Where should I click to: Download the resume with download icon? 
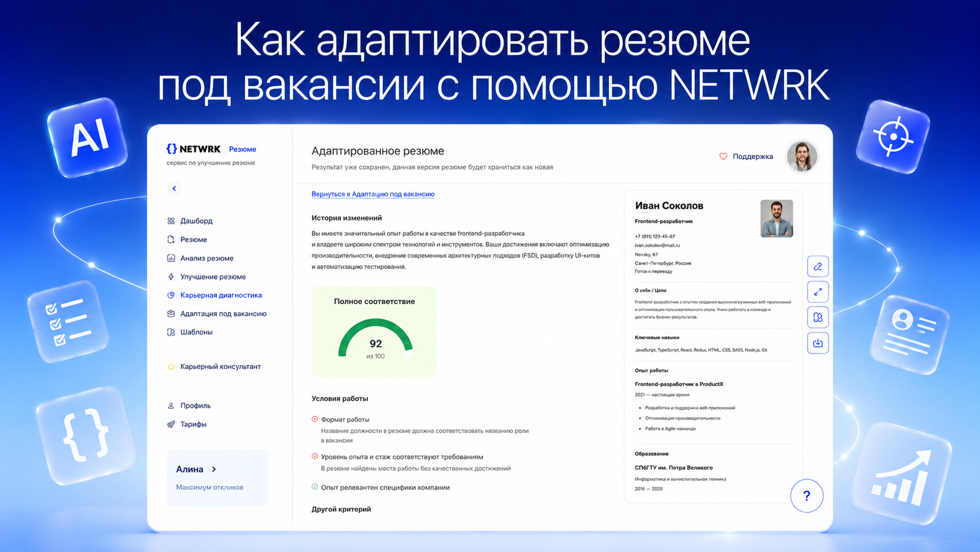(818, 343)
